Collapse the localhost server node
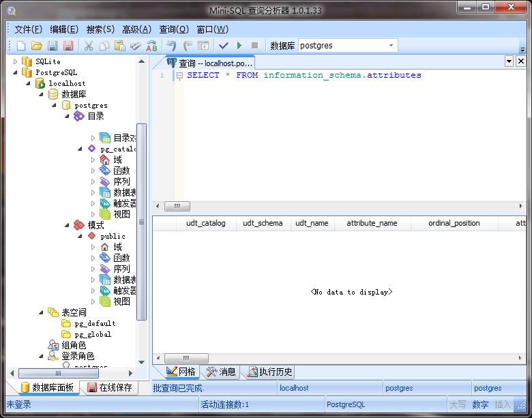532x418 pixels. pos(29,83)
